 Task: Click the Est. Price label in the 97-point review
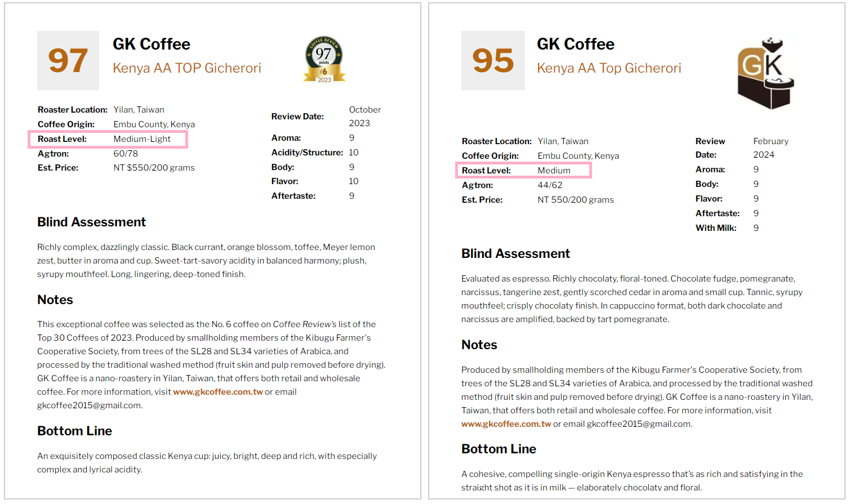tap(58, 168)
